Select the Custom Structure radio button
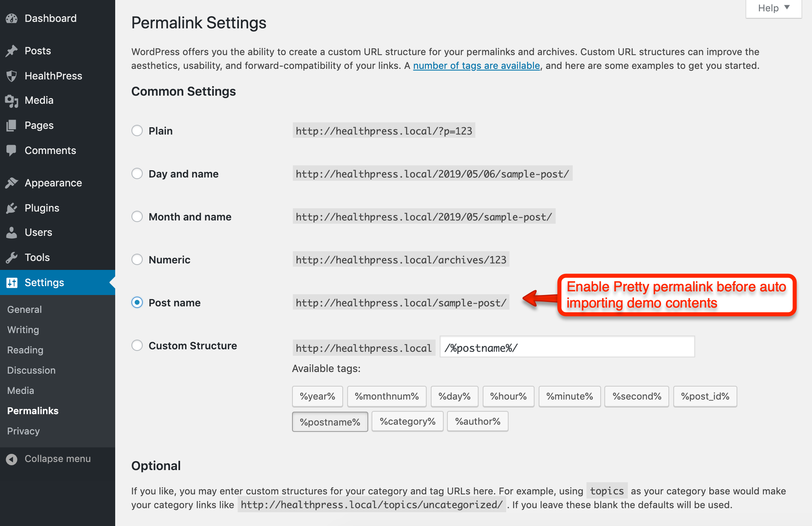The height and width of the screenshot is (526, 812). 137,346
